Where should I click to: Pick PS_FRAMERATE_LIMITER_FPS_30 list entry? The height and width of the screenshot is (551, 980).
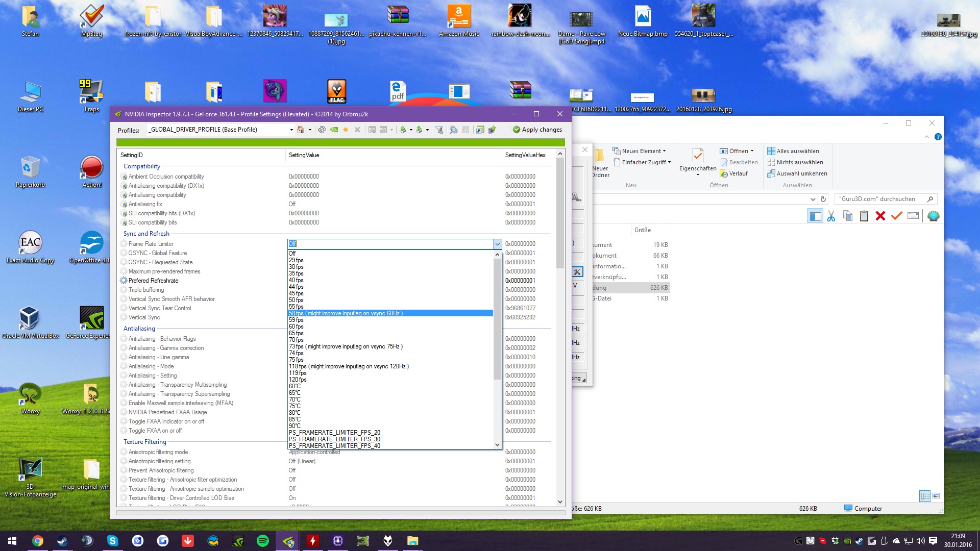point(334,439)
